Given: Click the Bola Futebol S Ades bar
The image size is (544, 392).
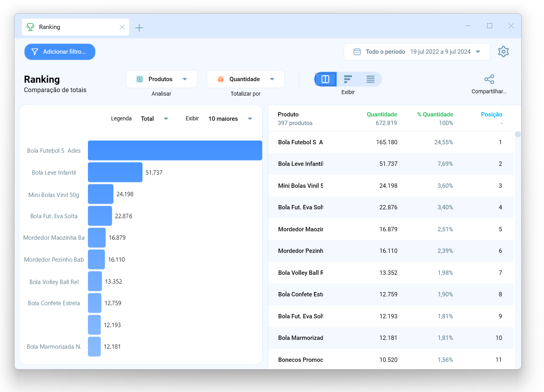Looking at the screenshot, I should 175,151.
